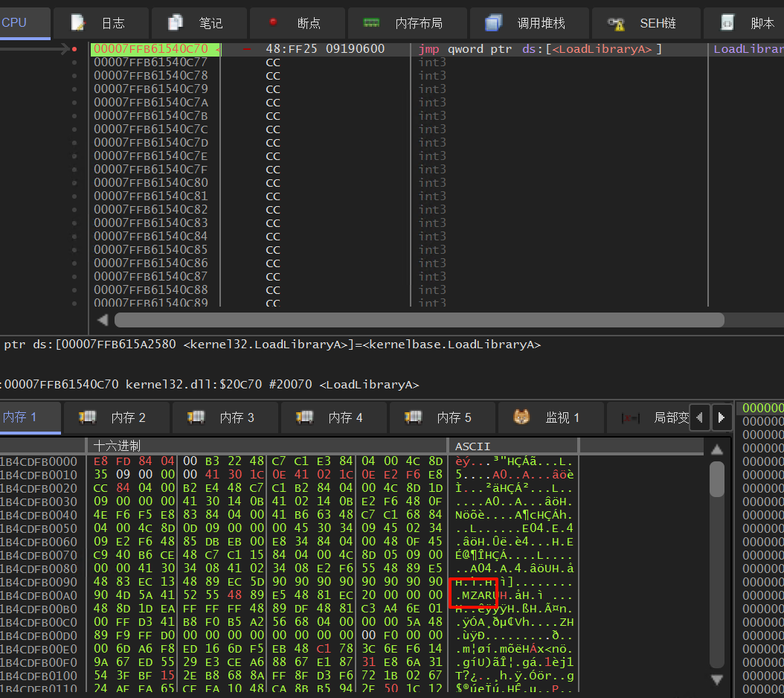Toggle the breakpoint at address 00007FFB61540C70

click(x=74, y=49)
